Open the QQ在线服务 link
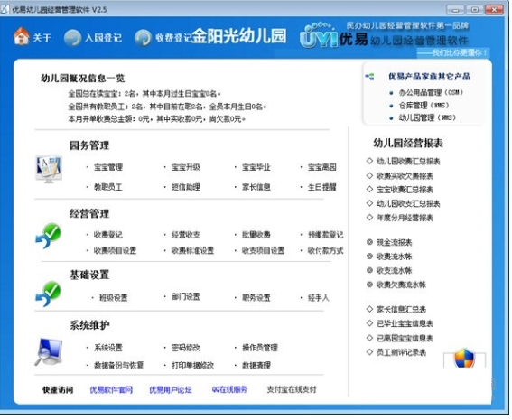The width and height of the screenshot is (512, 420). coord(229,389)
